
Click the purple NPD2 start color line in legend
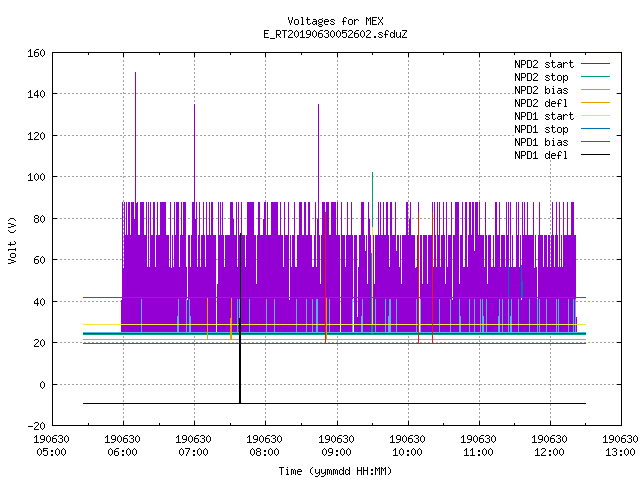[595, 64]
